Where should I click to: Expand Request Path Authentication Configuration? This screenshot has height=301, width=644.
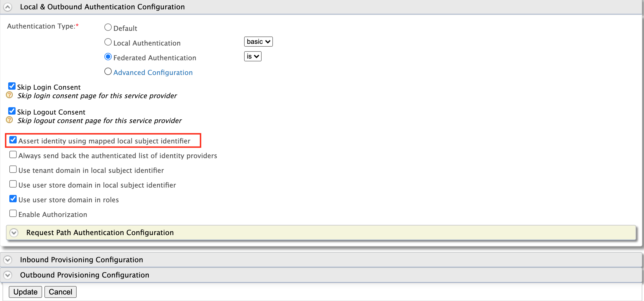click(x=14, y=233)
